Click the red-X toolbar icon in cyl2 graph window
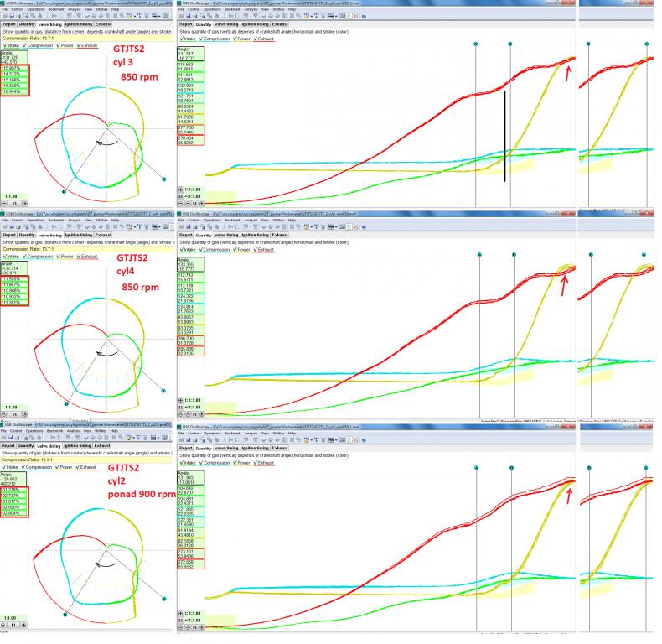Screen dimensions: 662x644 (355, 440)
